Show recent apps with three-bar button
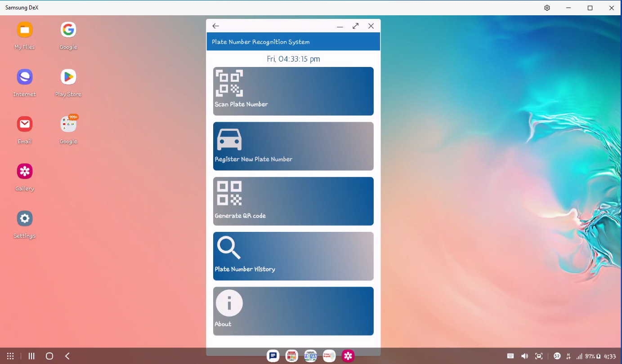Viewport: 622px width, 364px height. [31, 356]
